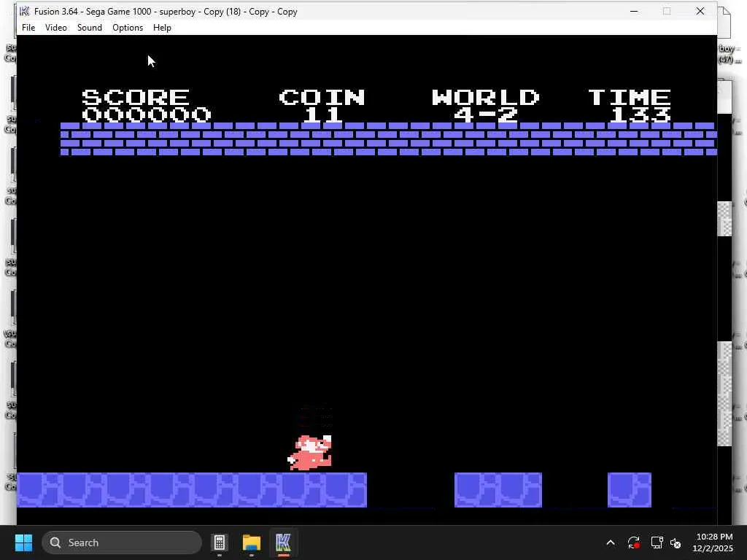
Task: Open the Sound menu
Action: point(90,28)
